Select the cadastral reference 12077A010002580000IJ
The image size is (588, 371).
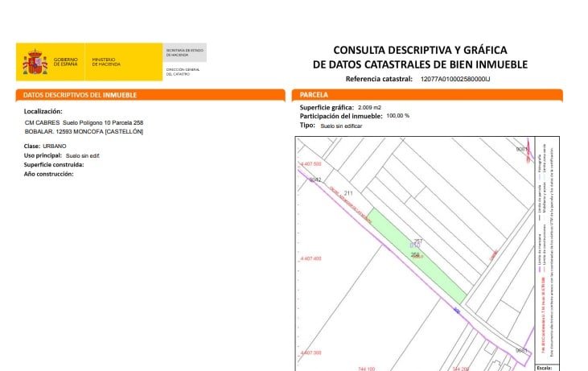coord(454,79)
